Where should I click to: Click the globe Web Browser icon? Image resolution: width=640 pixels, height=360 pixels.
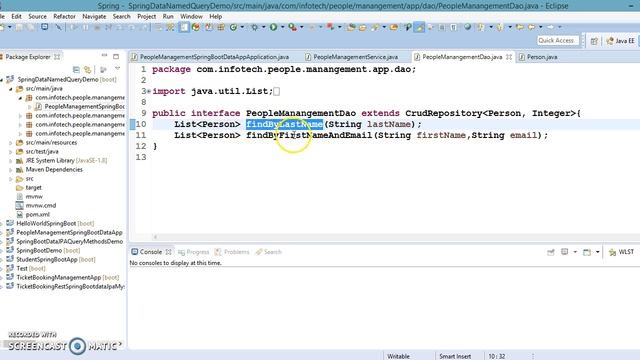point(467,27)
